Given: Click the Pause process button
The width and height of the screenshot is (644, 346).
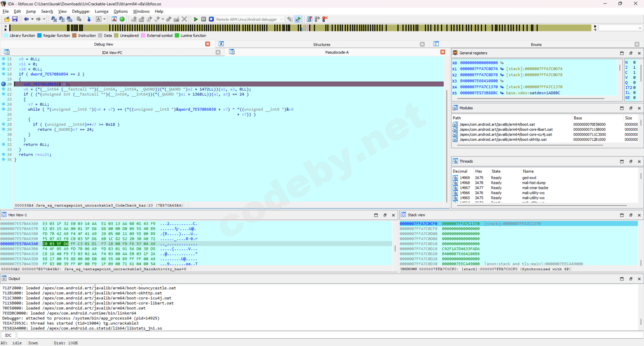Looking at the screenshot, I should coord(204,19).
